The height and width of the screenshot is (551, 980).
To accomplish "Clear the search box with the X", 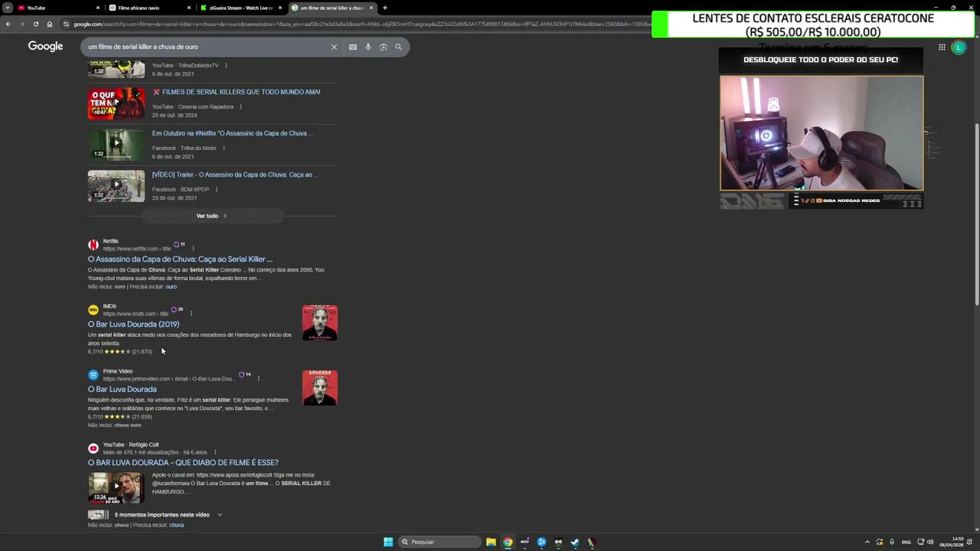I will (x=334, y=47).
